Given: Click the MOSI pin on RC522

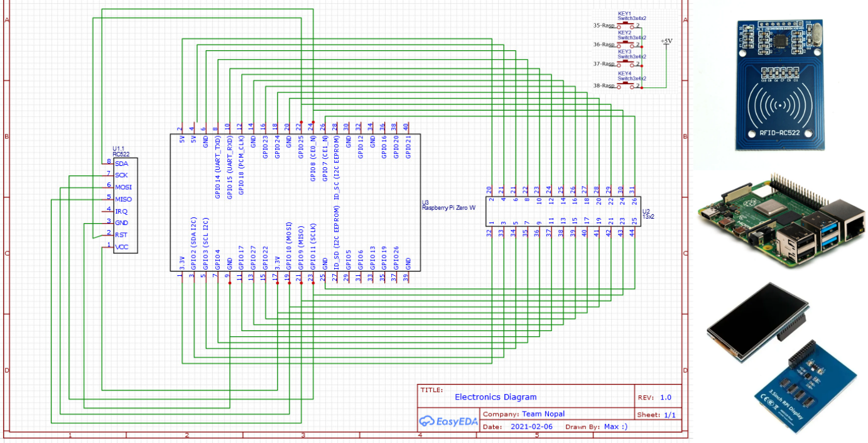Looking at the screenshot, I should pyautogui.click(x=123, y=187).
